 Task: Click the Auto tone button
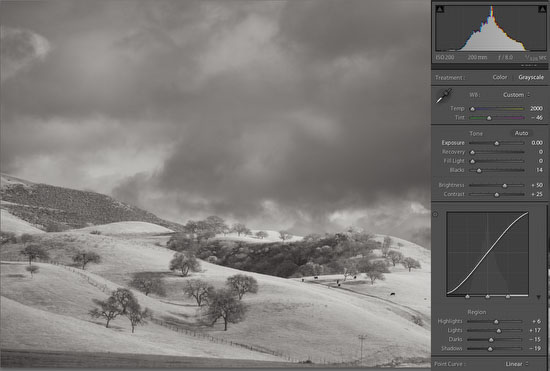(521, 133)
